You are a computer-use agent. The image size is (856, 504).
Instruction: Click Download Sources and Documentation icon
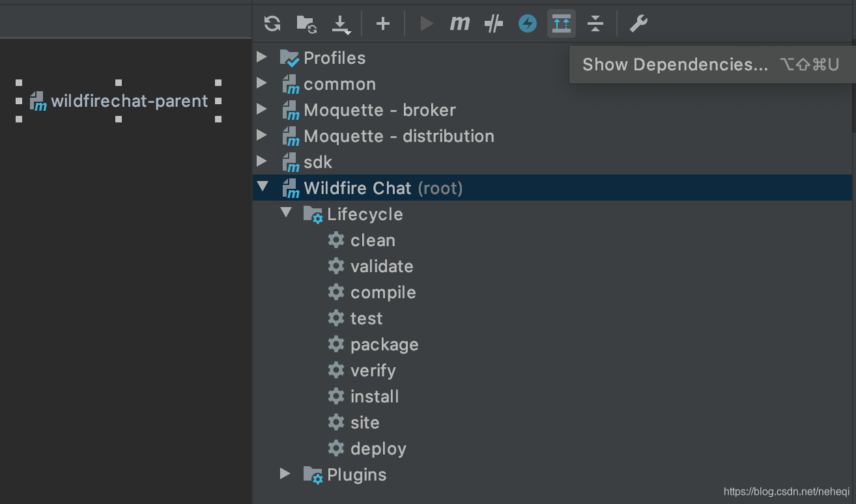click(x=341, y=24)
